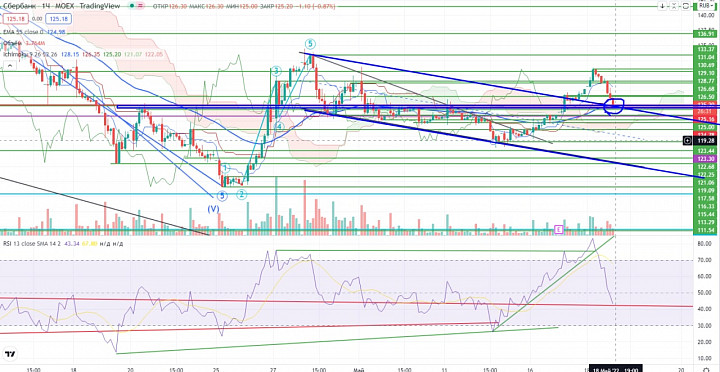Click the circled 3 Elliott wave label

point(276,71)
